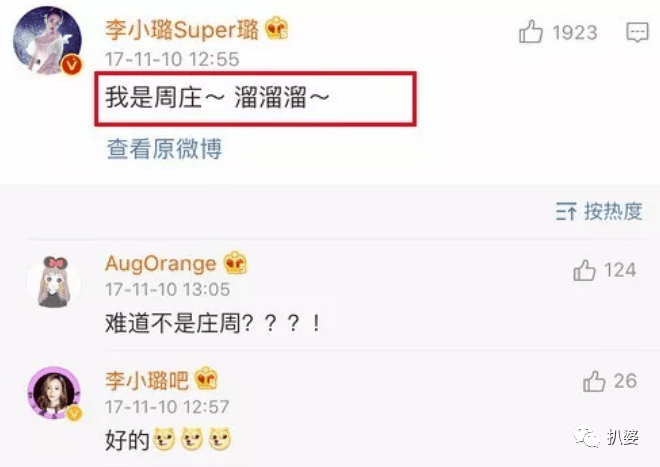Click the comment text 我是周庄～溜溜溜～
This screenshot has width=660, height=467.
click(x=217, y=97)
